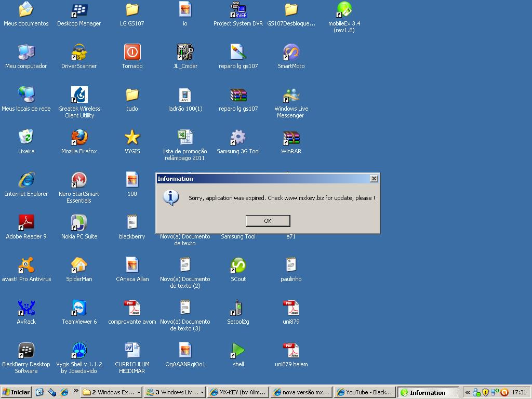Select the avast! Pro Antivirus icon
Viewport: 532px width, 399px height.
(26, 266)
